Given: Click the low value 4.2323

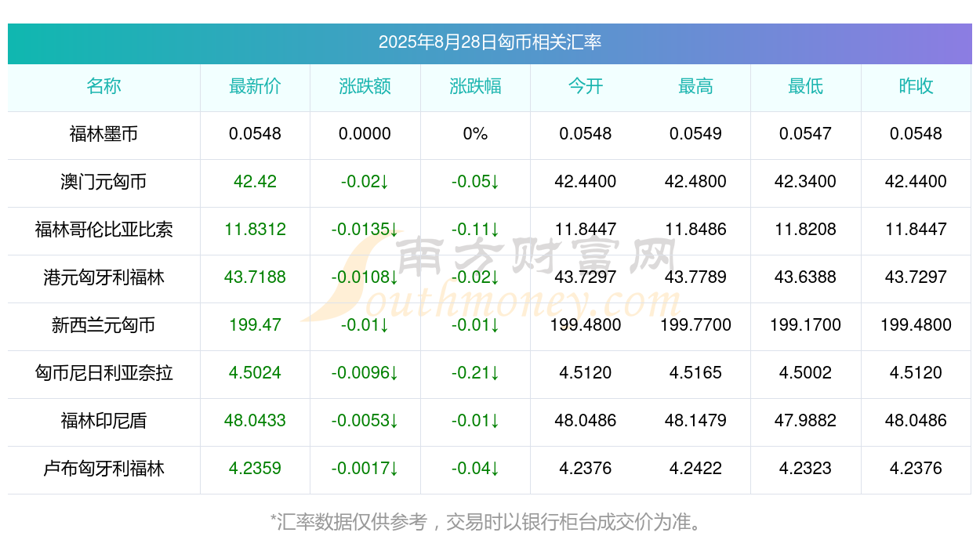Looking at the screenshot, I should tap(805, 469).
